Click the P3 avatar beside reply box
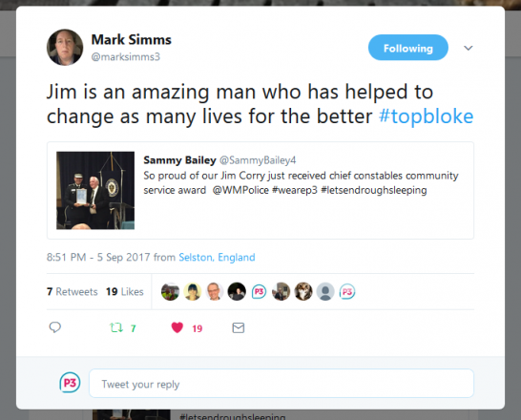The height and width of the screenshot is (420, 521). tap(70, 383)
